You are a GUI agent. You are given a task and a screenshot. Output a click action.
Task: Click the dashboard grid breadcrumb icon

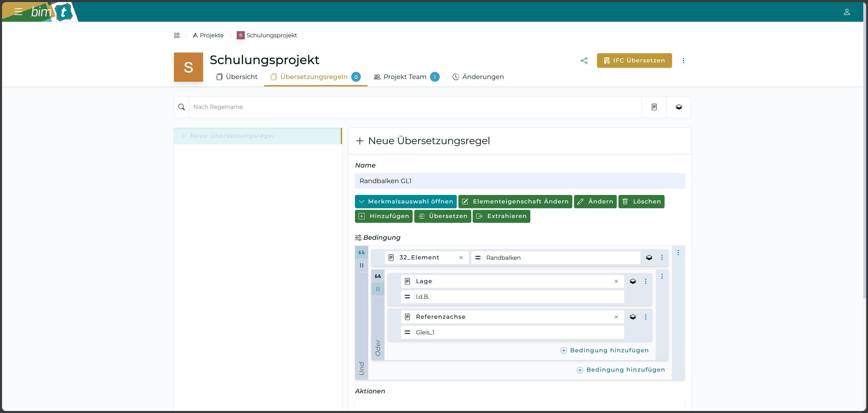177,35
